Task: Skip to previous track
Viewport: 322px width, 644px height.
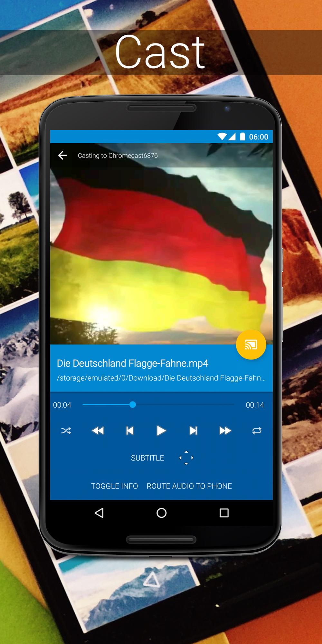Action: 130,431
